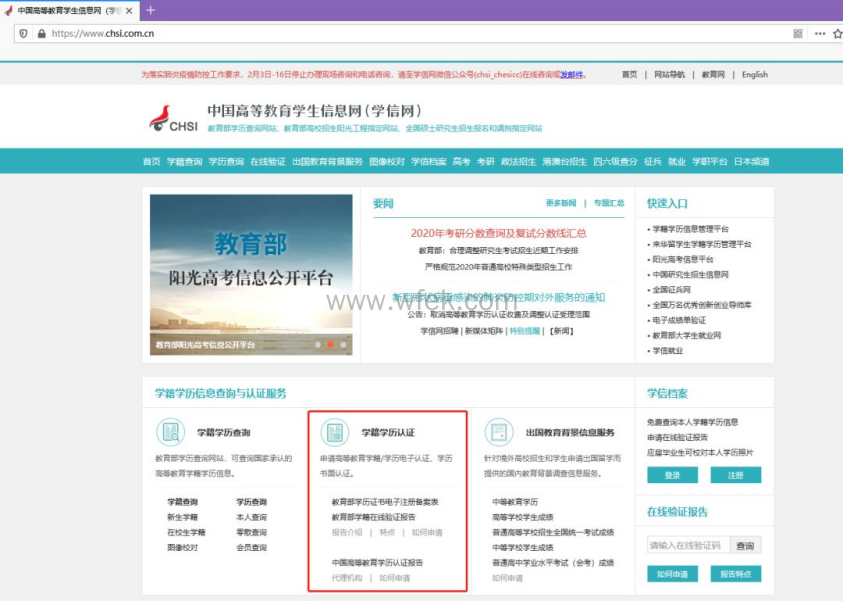Switch to the 中国高等教育学生信息网 browser tab
Image resolution: width=844 pixels, height=601 pixels.
[65, 11]
